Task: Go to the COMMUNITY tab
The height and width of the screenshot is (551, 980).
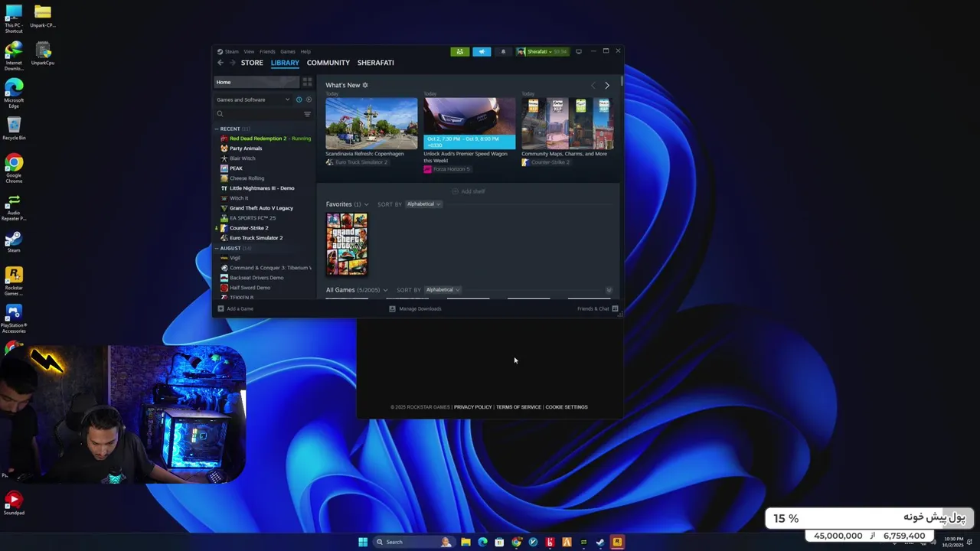Action: click(x=328, y=63)
